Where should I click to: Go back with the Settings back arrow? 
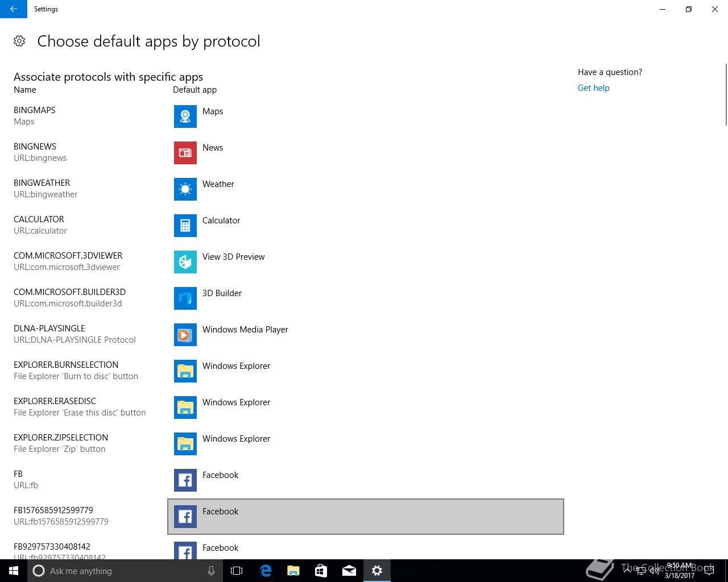[14, 9]
